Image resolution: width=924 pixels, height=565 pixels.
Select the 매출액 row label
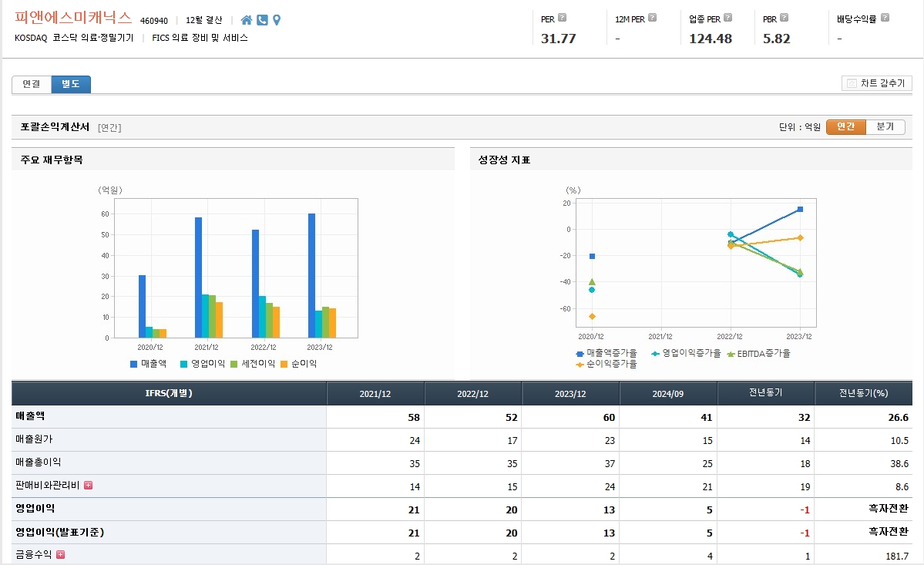click(30, 416)
